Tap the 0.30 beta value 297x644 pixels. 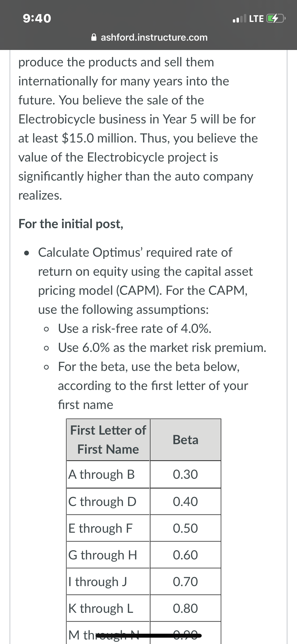coord(185,474)
